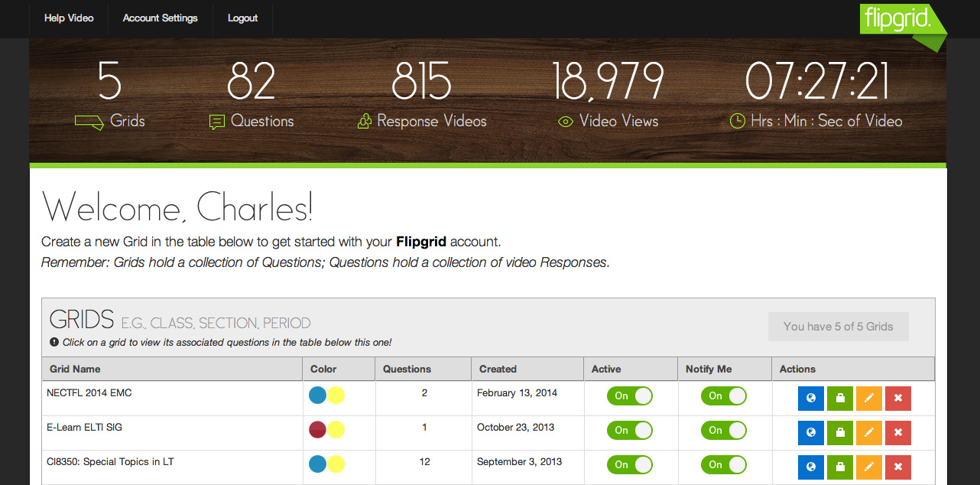Click the 'October 23, 2013' created date
Screen dimensions: 980x485
coord(516,428)
